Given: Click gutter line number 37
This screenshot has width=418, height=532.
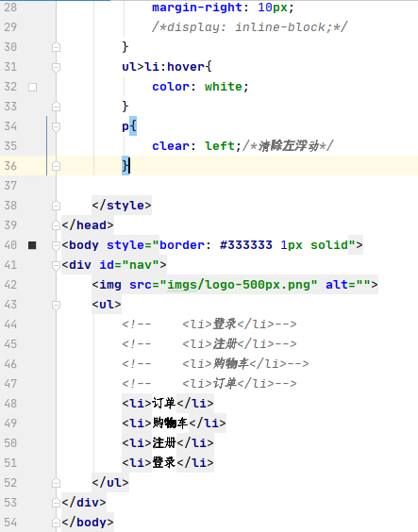Looking at the screenshot, I should point(10,186).
